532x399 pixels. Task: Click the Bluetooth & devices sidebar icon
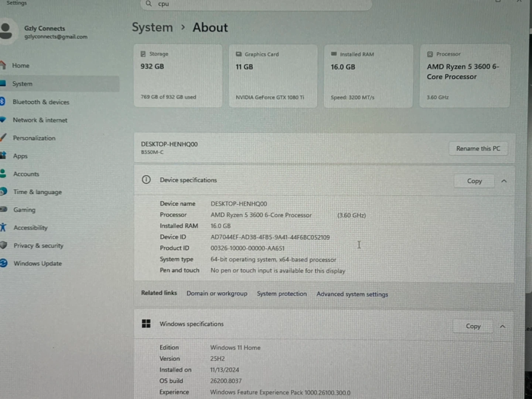point(3,102)
